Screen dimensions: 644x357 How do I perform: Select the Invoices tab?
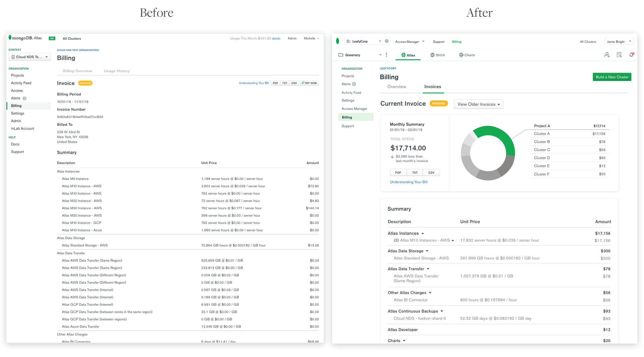tap(432, 87)
